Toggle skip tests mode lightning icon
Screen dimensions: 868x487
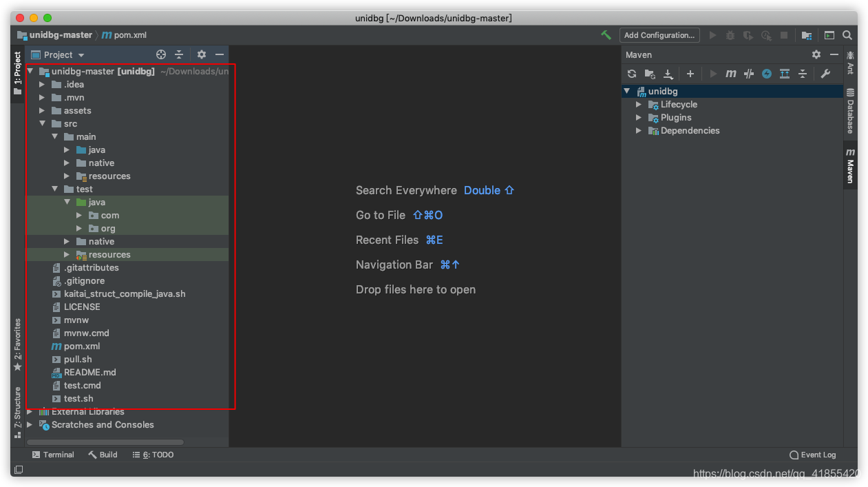[767, 74]
